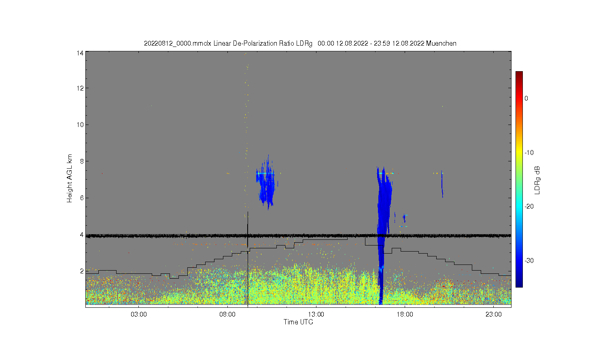Click the height tick label 10
607x364 pixels.
coord(80,125)
